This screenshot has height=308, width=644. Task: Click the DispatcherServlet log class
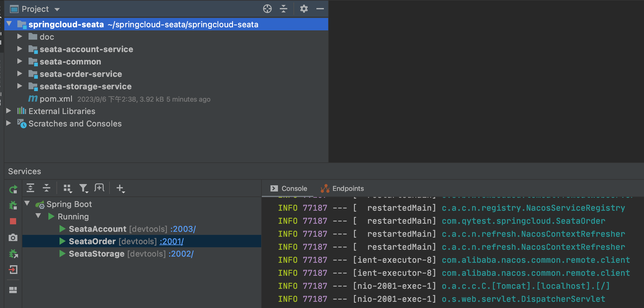point(523,299)
